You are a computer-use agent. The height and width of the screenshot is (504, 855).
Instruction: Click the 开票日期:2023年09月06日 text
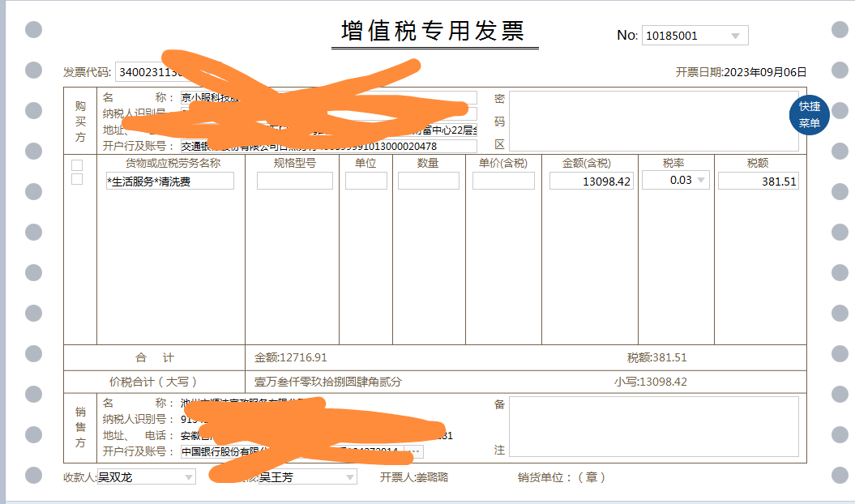741,72
